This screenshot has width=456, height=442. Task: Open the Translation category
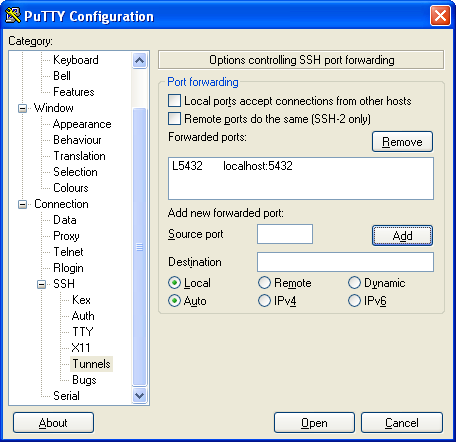79,156
